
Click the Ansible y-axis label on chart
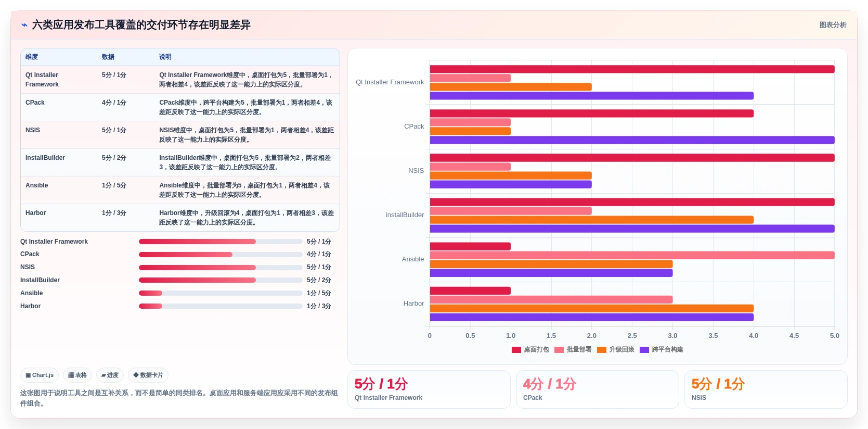[x=413, y=259]
